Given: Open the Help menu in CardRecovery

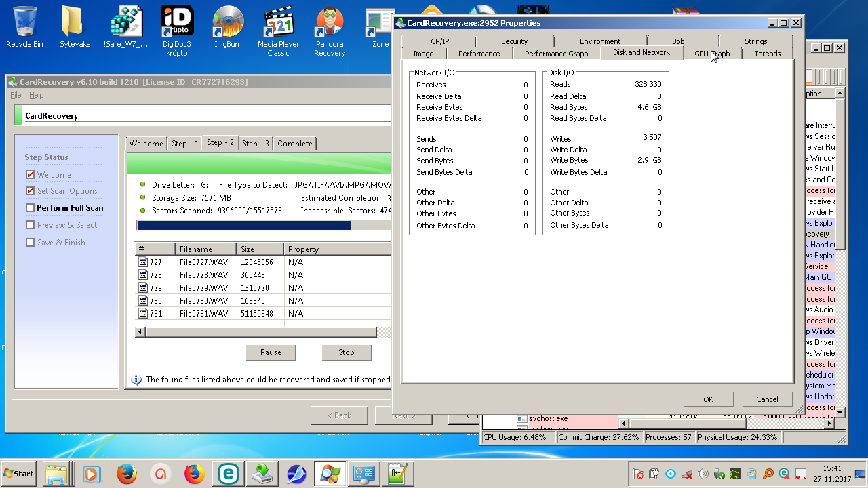Looking at the screenshot, I should [x=37, y=96].
